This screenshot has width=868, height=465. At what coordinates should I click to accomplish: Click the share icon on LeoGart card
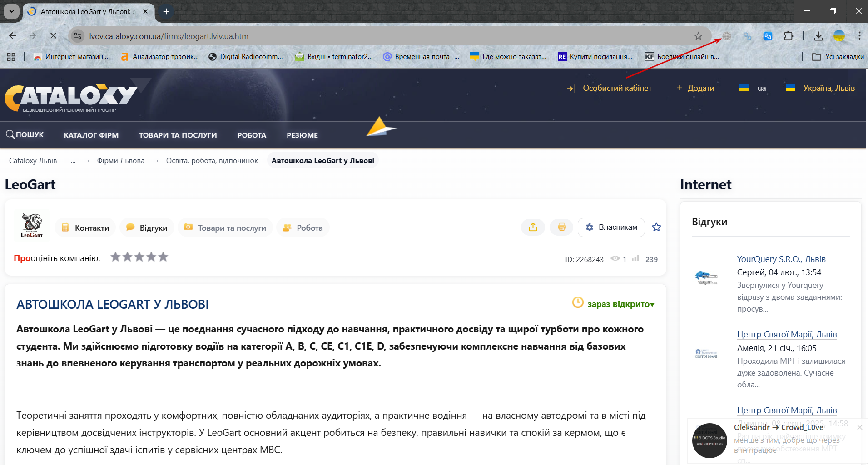tap(533, 227)
